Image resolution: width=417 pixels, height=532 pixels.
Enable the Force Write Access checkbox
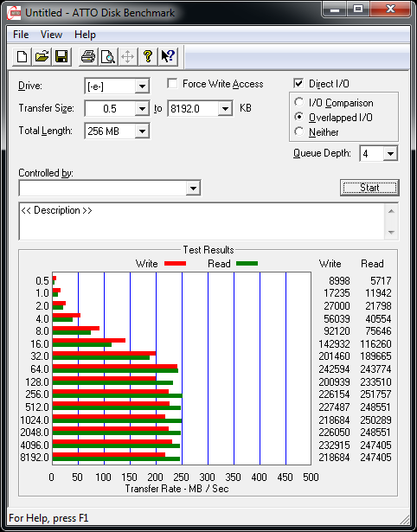pyautogui.click(x=172, y=83)
